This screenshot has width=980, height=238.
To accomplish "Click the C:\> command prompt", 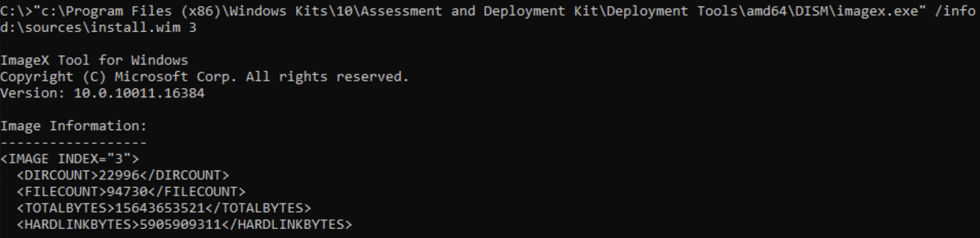I will click(16, 11).
